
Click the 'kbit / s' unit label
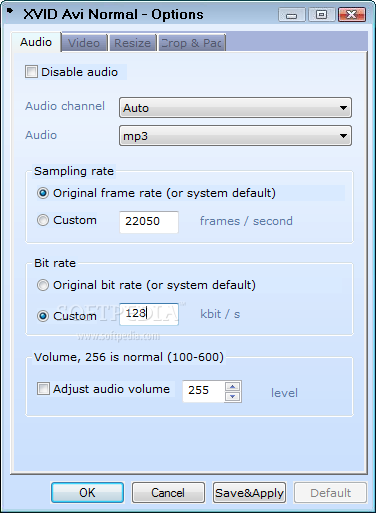(220, 314)
